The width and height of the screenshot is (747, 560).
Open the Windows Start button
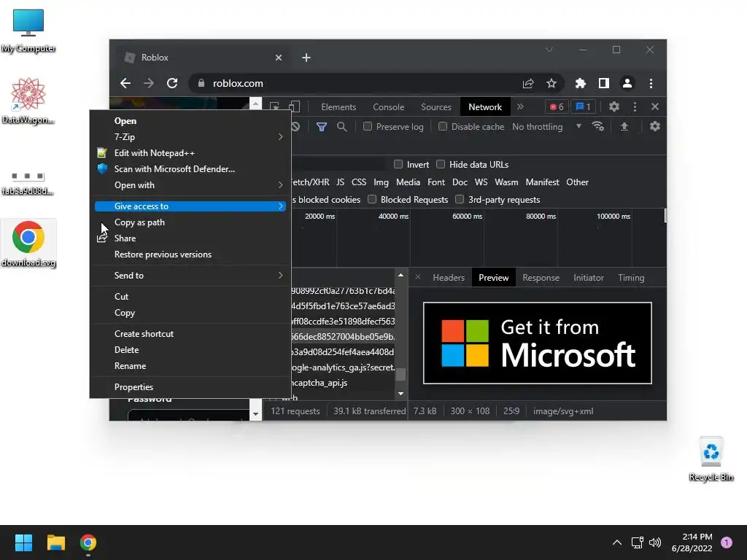click(23, 542)
